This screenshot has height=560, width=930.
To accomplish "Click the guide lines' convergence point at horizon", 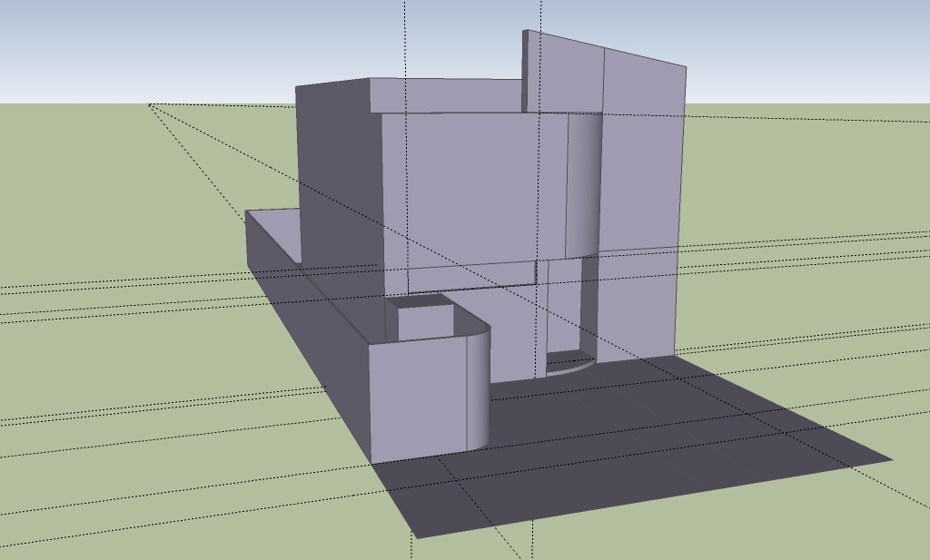I will tap(150, 105).
